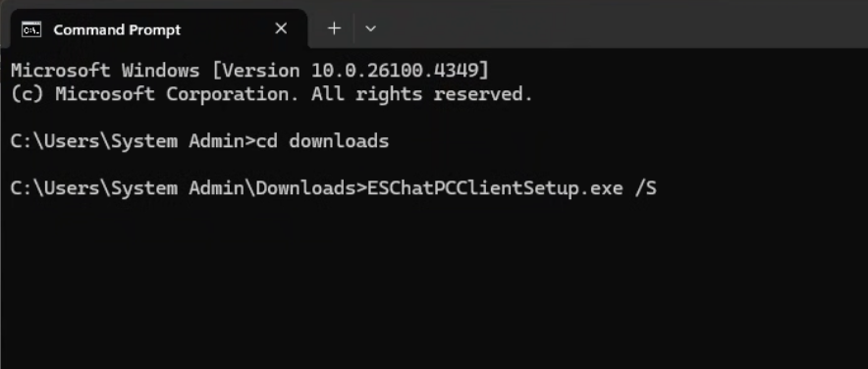This screenshot has width=868, height=369.
Task: Expand the new tab profile dropdown chevron
Action: (x=371, y=28)
